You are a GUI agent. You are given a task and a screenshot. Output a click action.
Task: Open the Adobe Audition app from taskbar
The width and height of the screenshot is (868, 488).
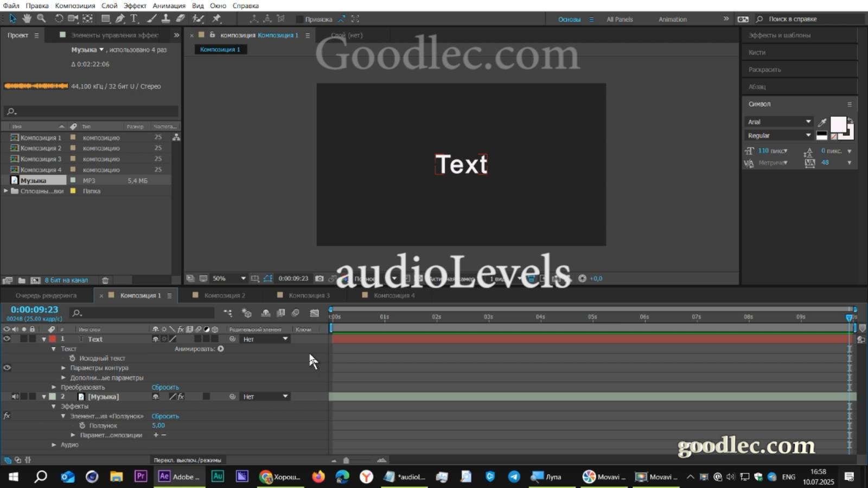point(217,477)
